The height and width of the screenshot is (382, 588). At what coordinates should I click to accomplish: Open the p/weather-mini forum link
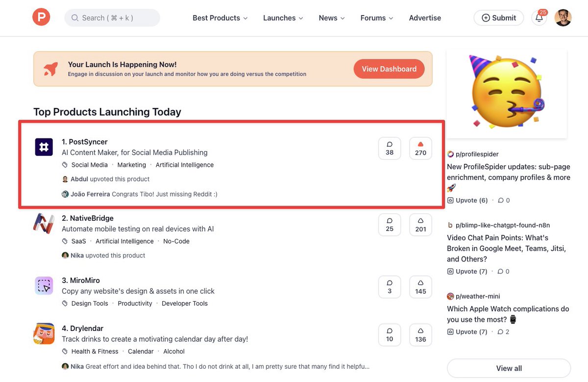coord(478,296)
